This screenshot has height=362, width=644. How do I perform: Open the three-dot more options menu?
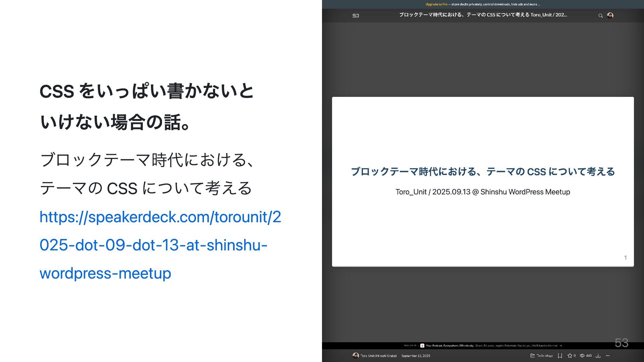(607, 356)
